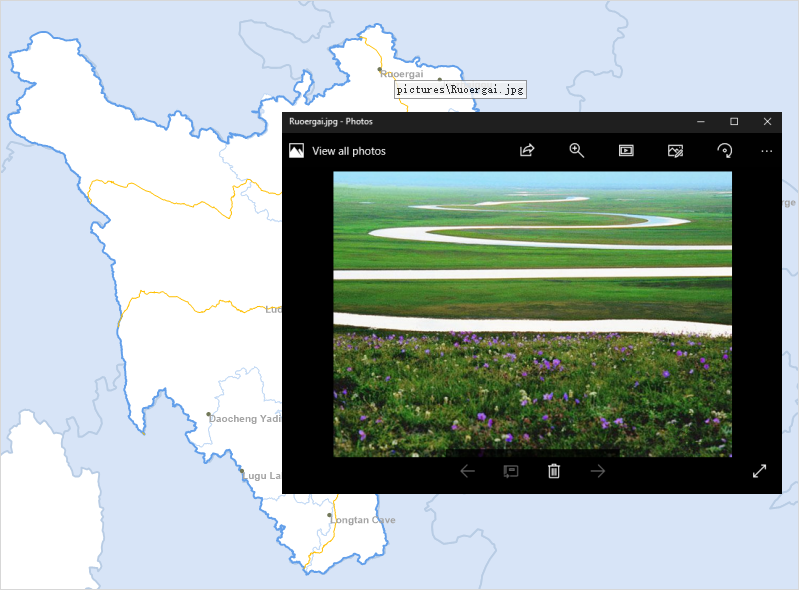Start the slideshow from the toolbar

(x=626, y=151)
